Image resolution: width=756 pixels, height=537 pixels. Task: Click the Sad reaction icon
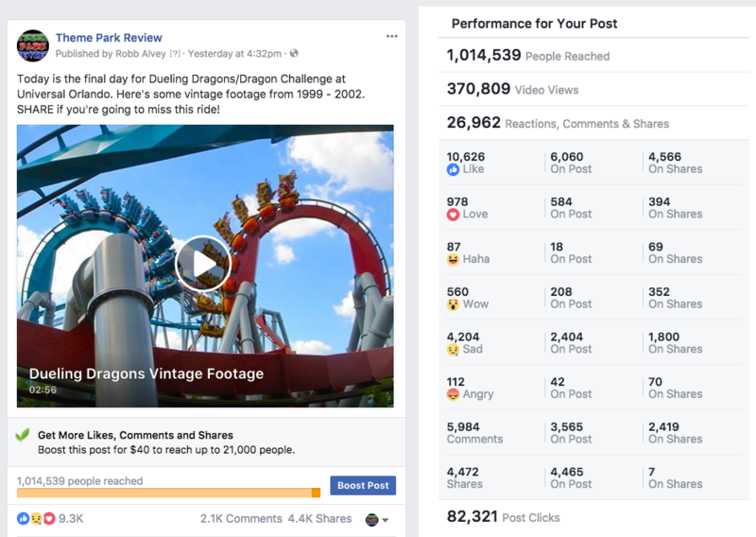(454, 349)
